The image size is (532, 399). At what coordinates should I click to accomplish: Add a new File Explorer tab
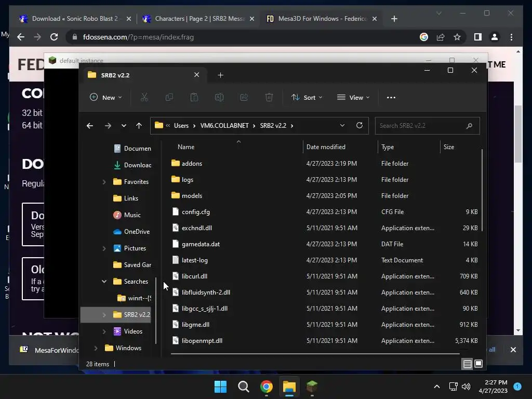coord(220,75)
